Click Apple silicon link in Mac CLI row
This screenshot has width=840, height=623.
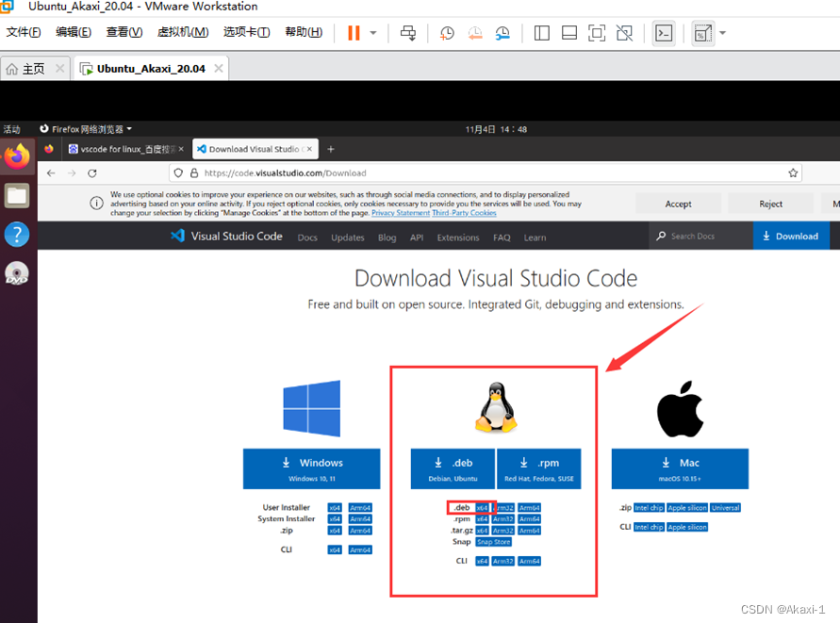pyautogui.click(x=687, y=527)
